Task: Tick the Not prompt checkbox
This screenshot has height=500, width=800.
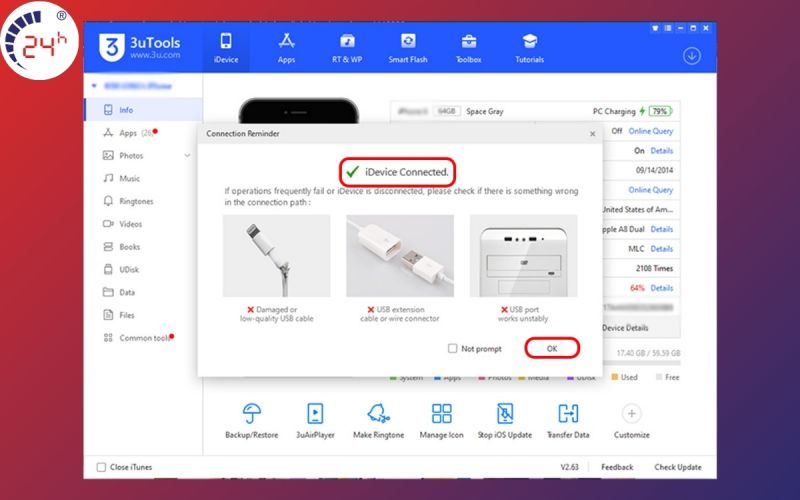Action: 452,348
